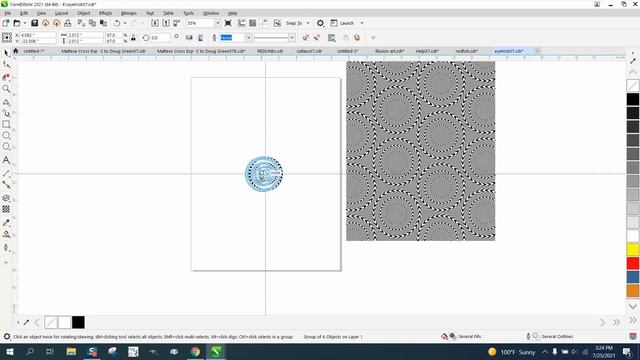The height and width of the screenshot is (360, 640).
Task: Click the Mirror horizontally button
Action: [189, 38]
